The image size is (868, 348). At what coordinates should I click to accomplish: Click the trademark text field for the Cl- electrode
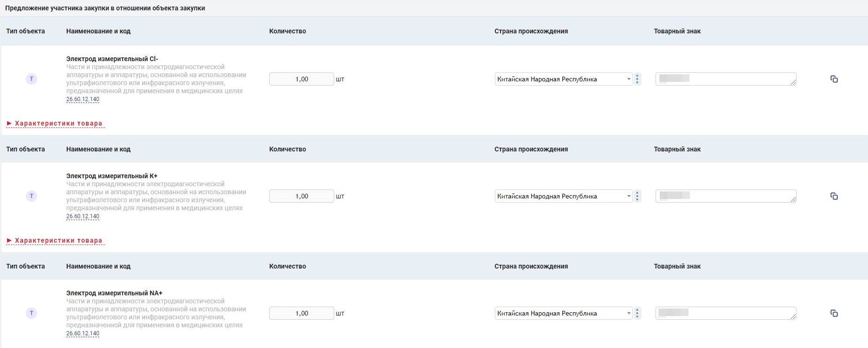tap(726, 79)
